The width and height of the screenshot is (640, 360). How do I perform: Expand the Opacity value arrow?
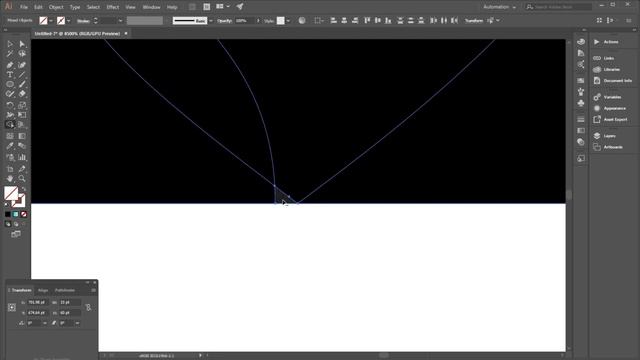(258, 20)
